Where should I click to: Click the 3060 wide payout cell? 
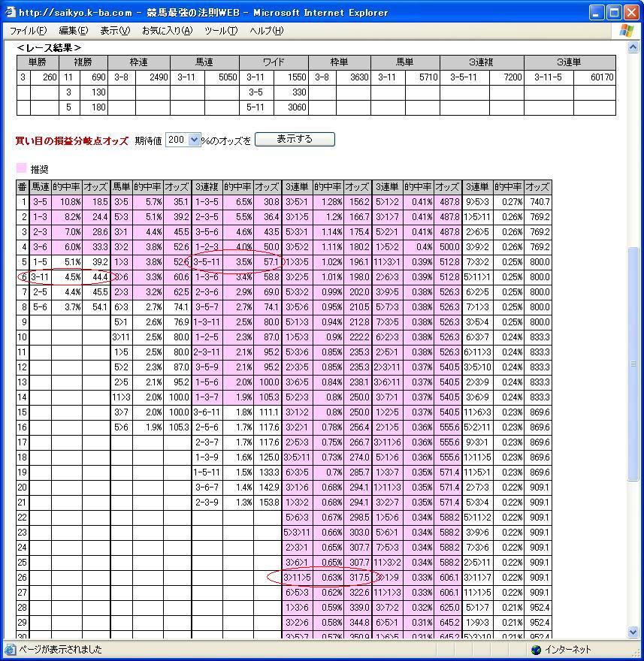[x=291, y=107]
